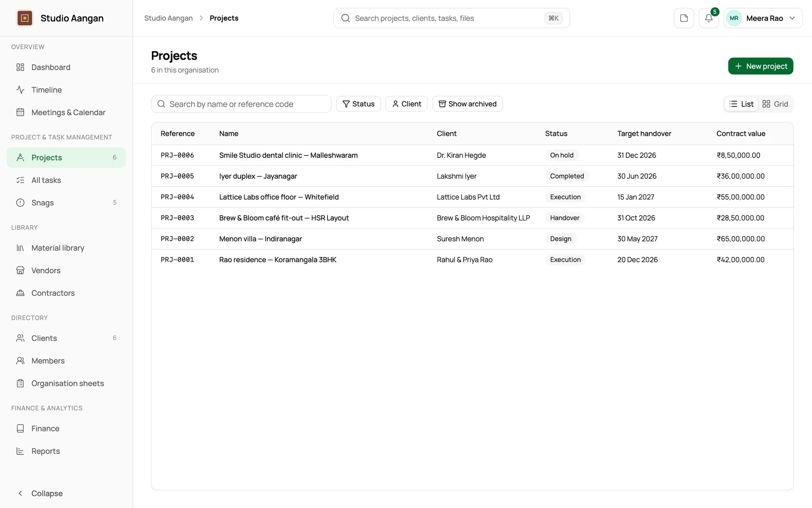The height and width of the screenshot is (508, 812).
Task: Open the notifications bell
Action: pos(708,18)
